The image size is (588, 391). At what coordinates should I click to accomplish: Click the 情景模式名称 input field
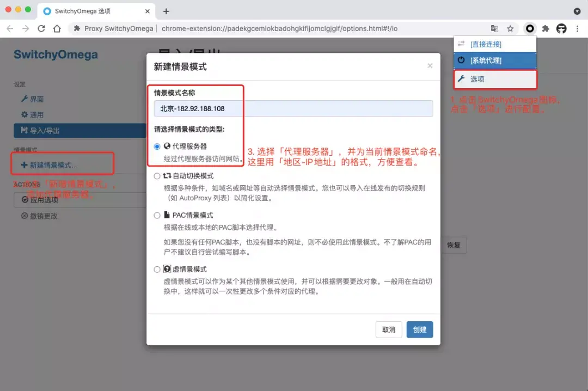(x=293, y=108)
